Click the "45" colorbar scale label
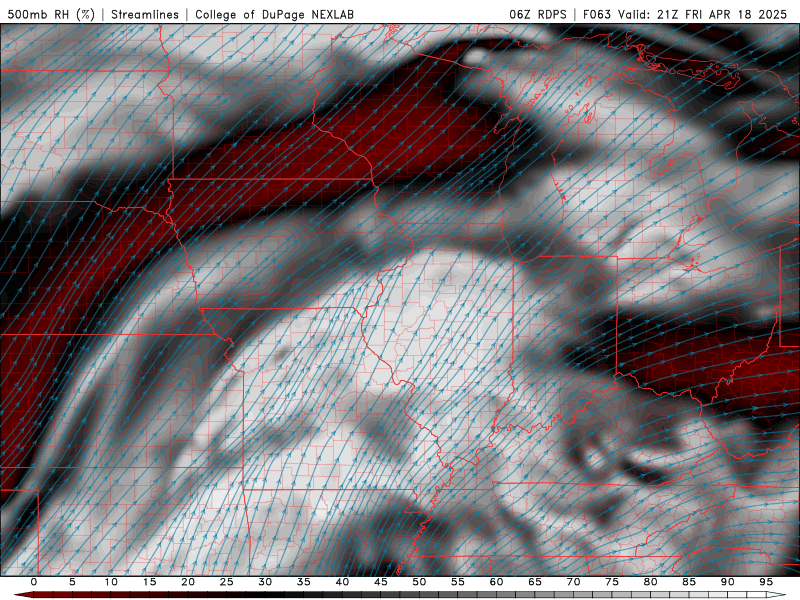The image size is (800, 600). (x=381, y=582)
